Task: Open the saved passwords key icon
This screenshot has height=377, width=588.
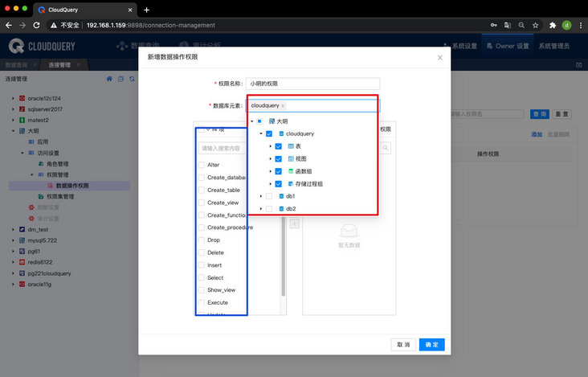Action: pyautogui.click(x=494, y=25)
